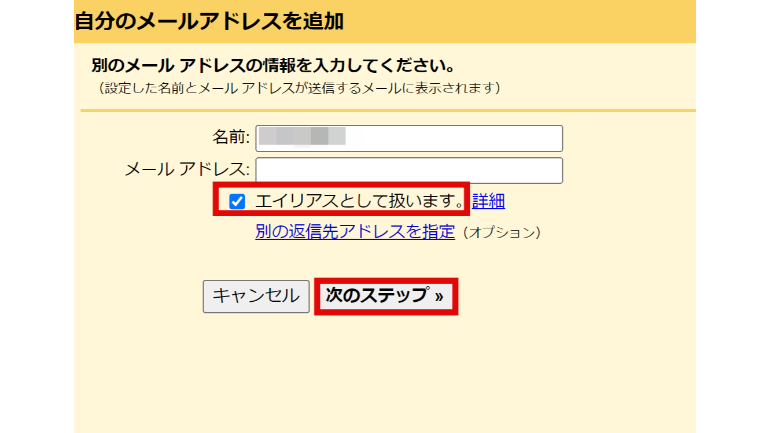Focus the メール アドレス input field
This screenshot has width=770, height=433.
tap(409, 171)
